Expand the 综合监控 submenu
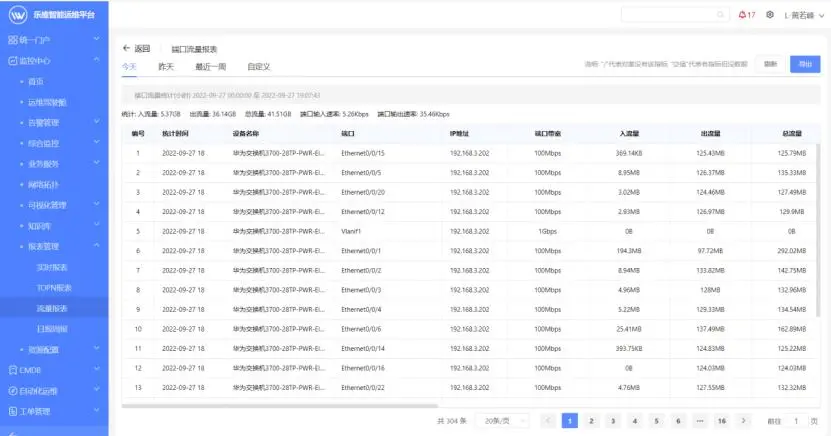This screenshot has height=436, width=831. coord(96,143)
